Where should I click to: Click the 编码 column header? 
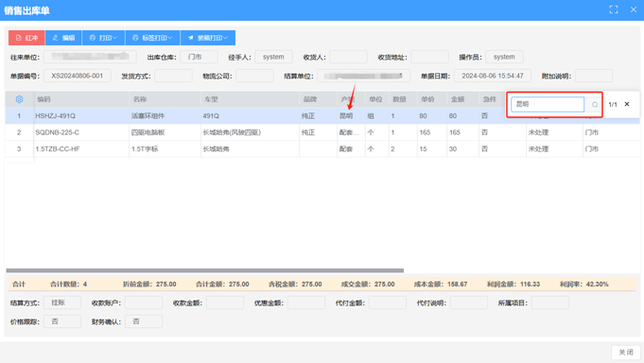click(81, 99)
